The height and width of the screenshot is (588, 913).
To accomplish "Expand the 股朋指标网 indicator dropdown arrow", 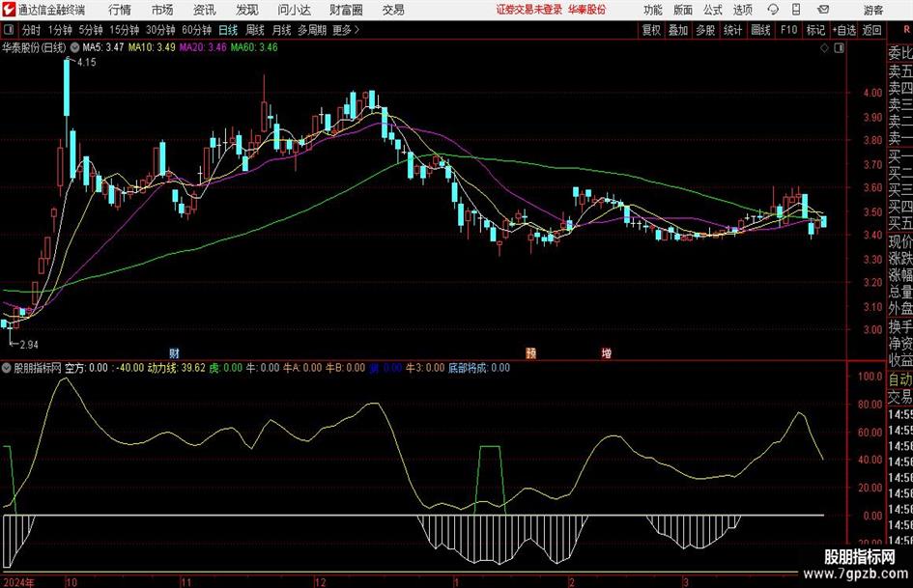I will pyautogui.click(x=7, y=368).
